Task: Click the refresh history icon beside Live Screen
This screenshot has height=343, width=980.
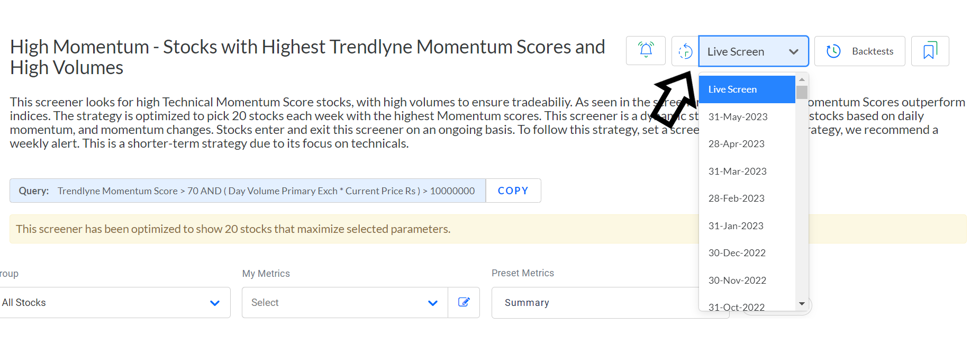Action: click(685, 51)
